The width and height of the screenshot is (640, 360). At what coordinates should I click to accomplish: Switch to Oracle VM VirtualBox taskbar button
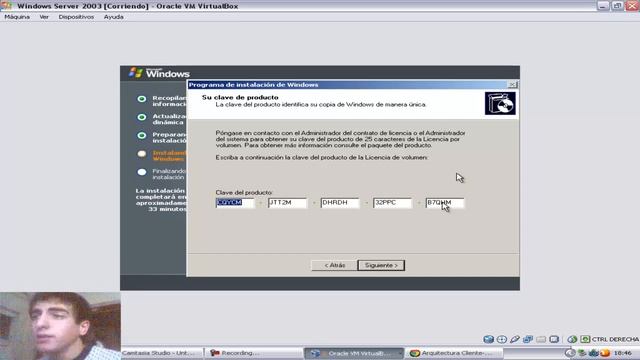coord(354,353)
